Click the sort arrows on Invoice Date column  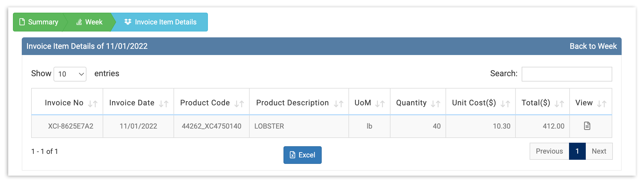point(164,103)
